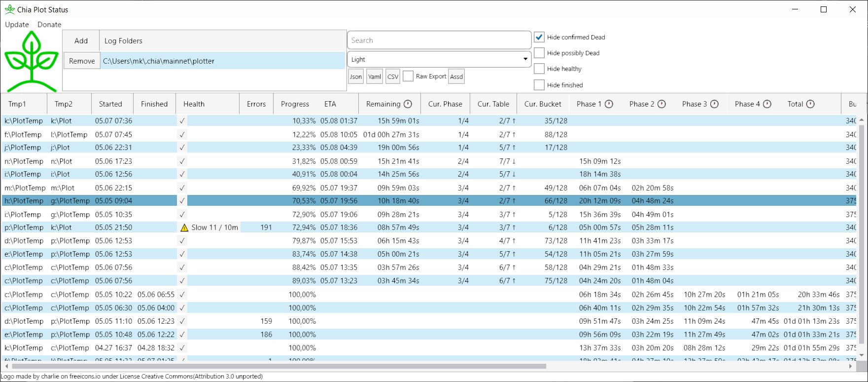Toggle the Hide confirmed Dead checkbox
The width and height of the screenshot is (868, 382).
[539, 37]
